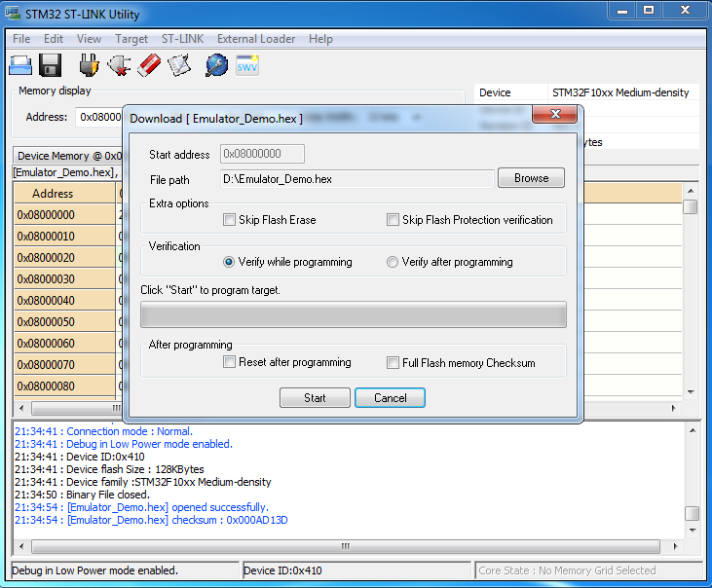Click the Disconnect from target icon

click(119, 66)
